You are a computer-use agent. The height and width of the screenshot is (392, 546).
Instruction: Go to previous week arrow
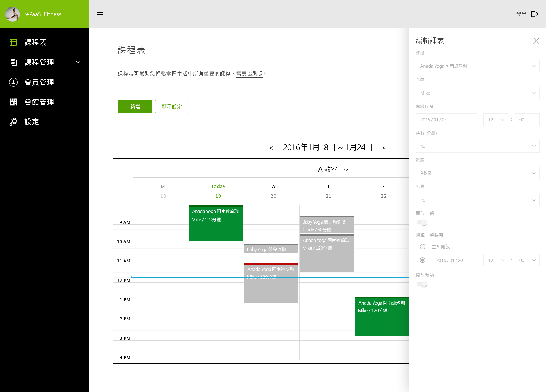[271, 148]
